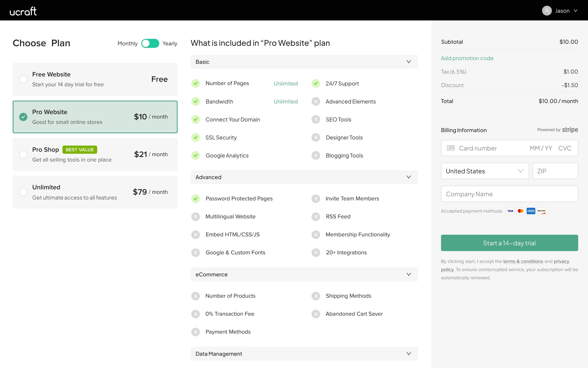Click the x icon beside Membership Functionality
Viewport: 588px width, 368px height.
point(316,235)
